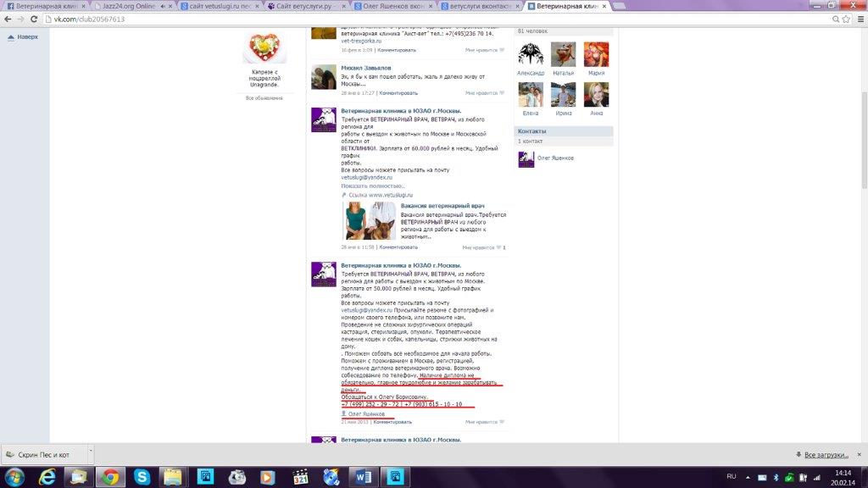
Task: Close the Jazz24.org Online tab
Action: [x=170, y=6]
